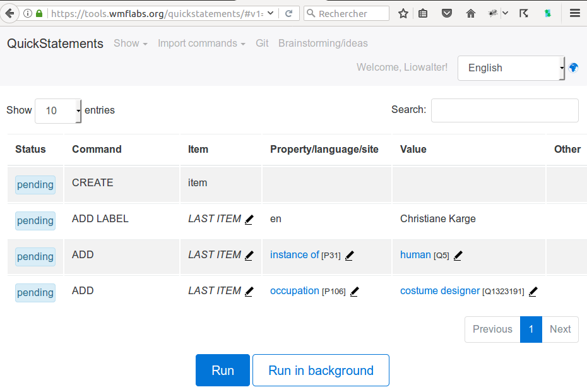Screen dimensions: 587x392
Task: Open the Firefox hamburger menu
Action: point(574,13)
